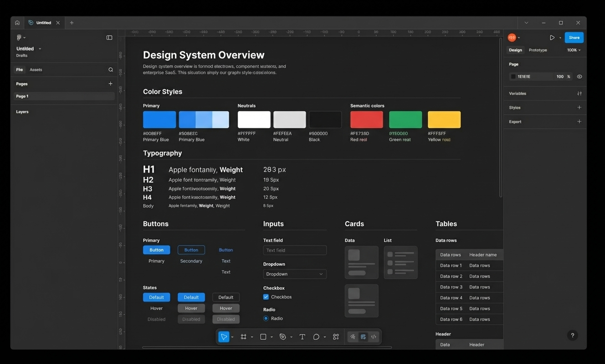The height and width of the screenshot is (364, 605).
Task: Click the page background color swatch
Action: click(513, 77)
